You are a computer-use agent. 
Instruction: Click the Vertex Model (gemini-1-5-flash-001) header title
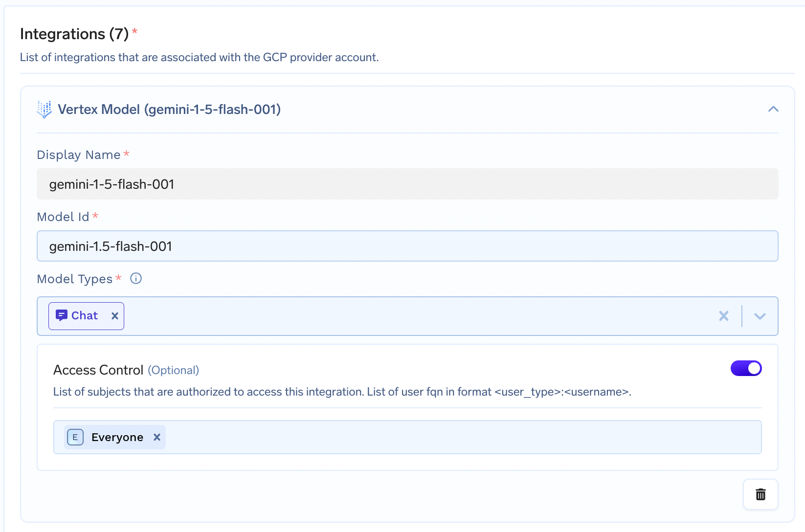pyautogui.click(x=169, y=110)
